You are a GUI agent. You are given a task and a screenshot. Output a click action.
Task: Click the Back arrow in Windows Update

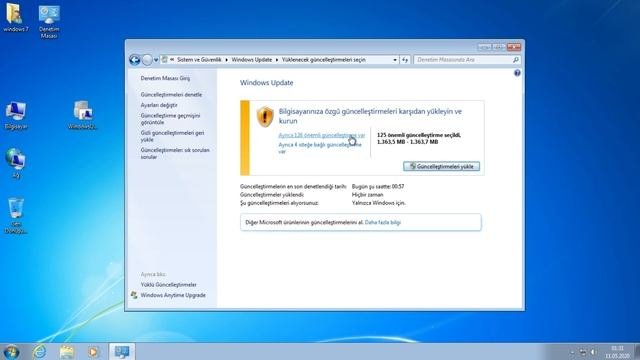coord(135,60)
